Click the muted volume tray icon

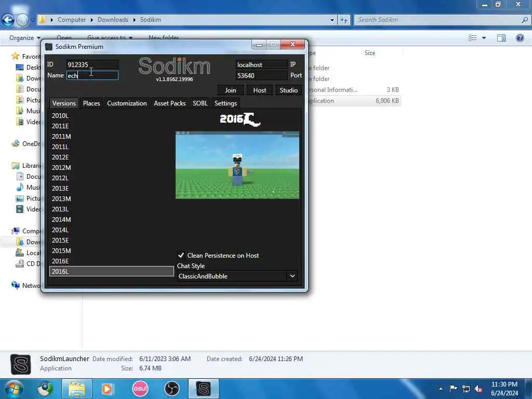pyautogui.click(x=478, y=389)
